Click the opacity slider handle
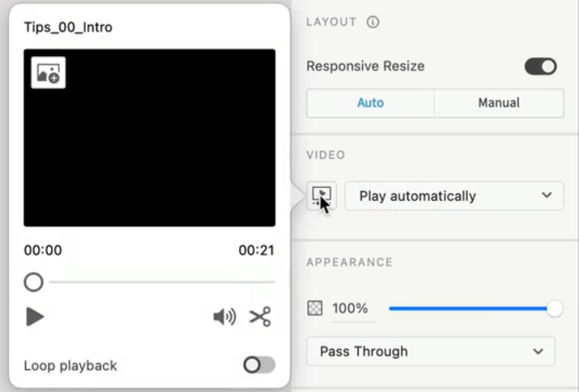 [x=555, y=309]
